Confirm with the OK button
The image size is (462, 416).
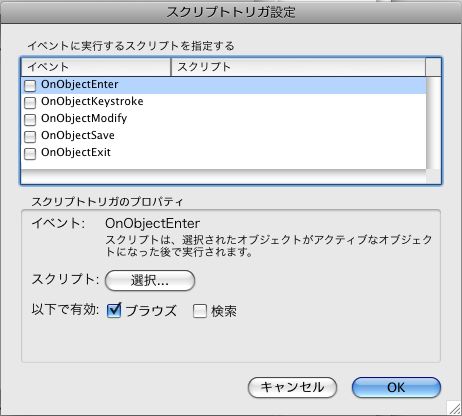coord(396,387)
